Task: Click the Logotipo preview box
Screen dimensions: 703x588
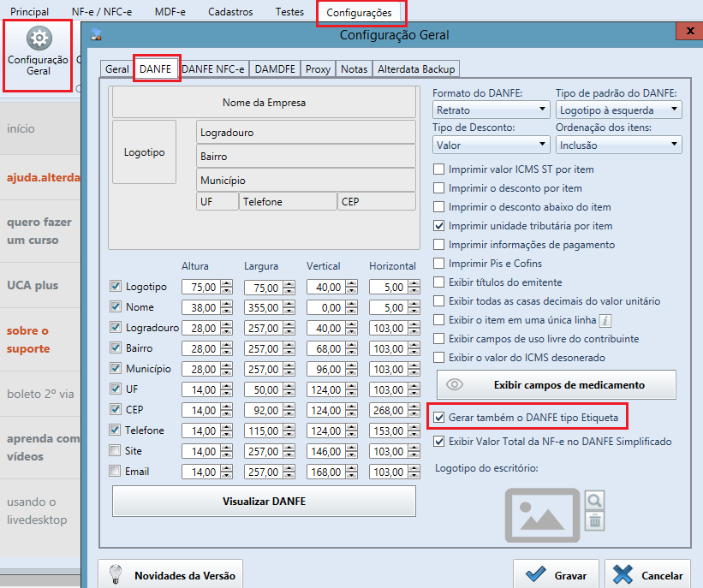Action: click(144, 152)
